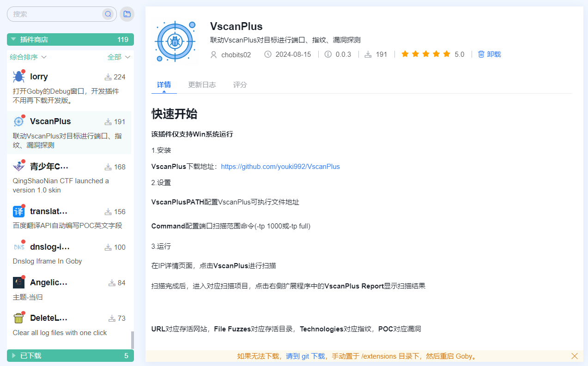Click the author name chobits02
The height and width of the screenshot is (366, 588).
(x=236, y=54)
